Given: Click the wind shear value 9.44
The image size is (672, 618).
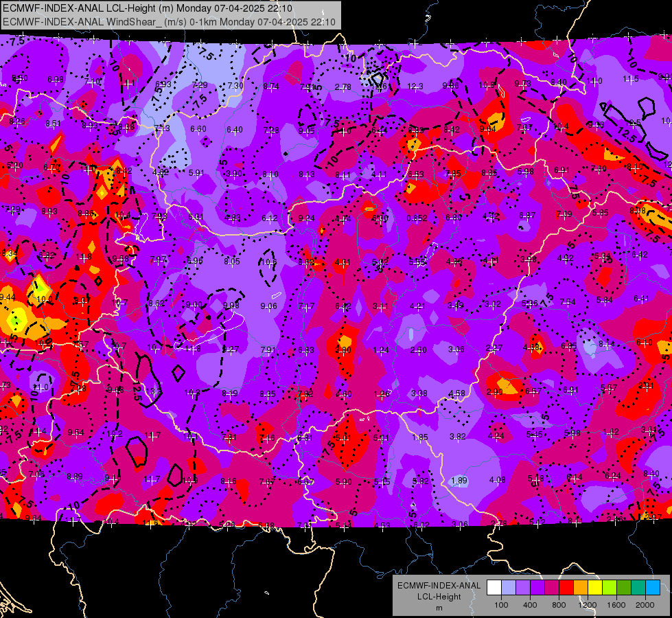Looking at the screenshot, I should 8,297.
